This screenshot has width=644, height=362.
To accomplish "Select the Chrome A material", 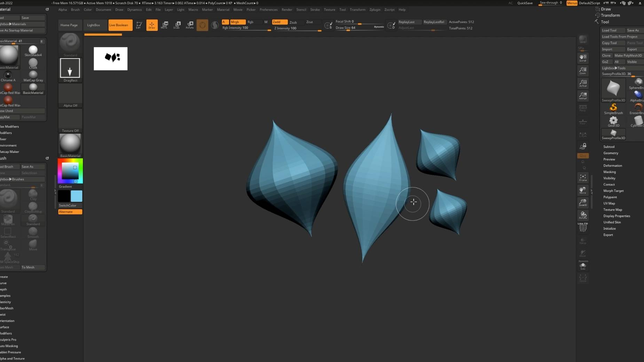I will (x=8, y=77).
